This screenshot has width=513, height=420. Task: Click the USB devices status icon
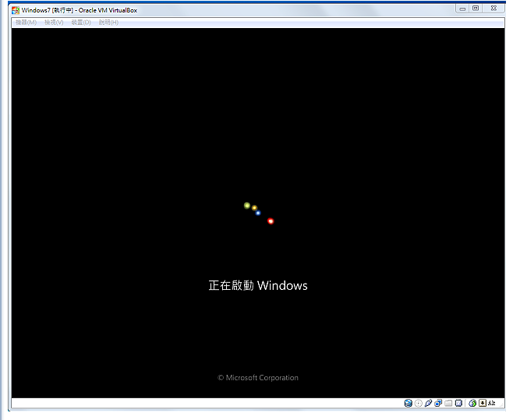pos(428,404)
